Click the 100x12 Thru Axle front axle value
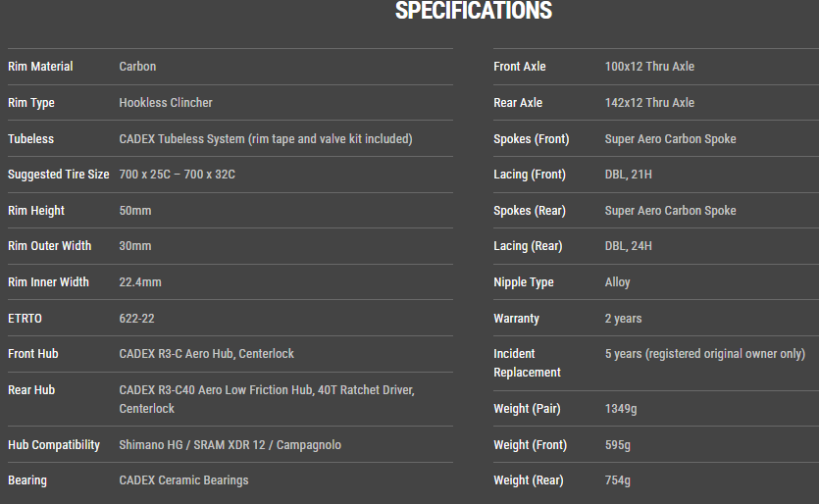The image size is (819, 504). [649, 67]
